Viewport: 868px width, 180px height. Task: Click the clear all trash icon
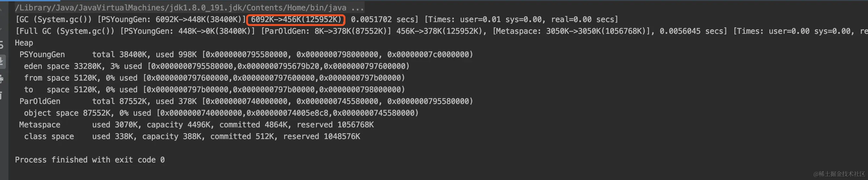coord(2,95)
